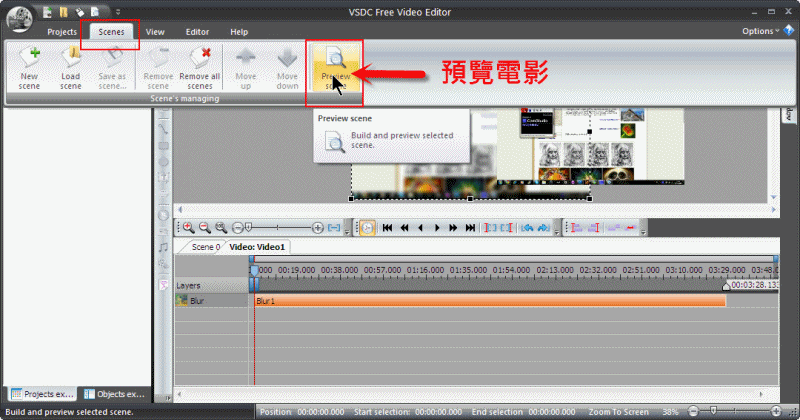
Task: Switch to the Scene 0 tab
Action: tap(205, 247)
